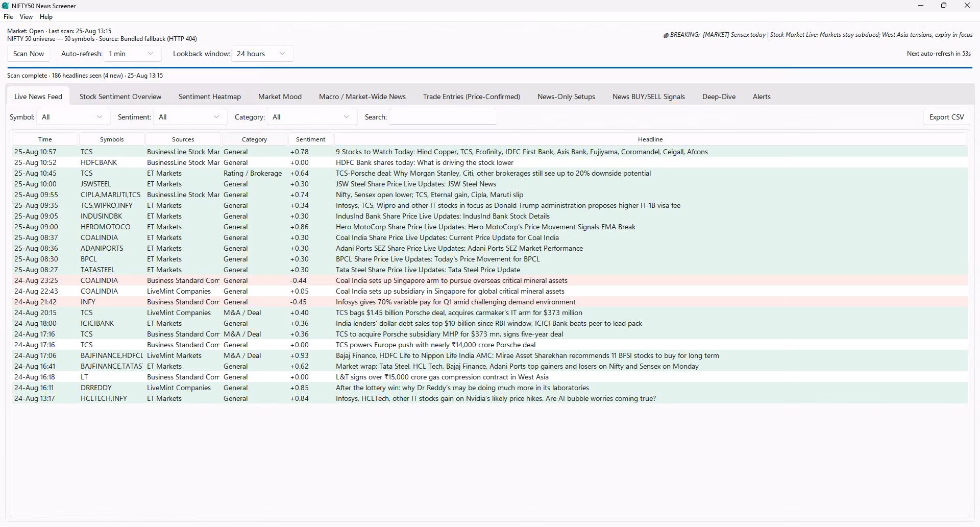
Task: Sort by the Headline column header
Action: tap(650, 139)
